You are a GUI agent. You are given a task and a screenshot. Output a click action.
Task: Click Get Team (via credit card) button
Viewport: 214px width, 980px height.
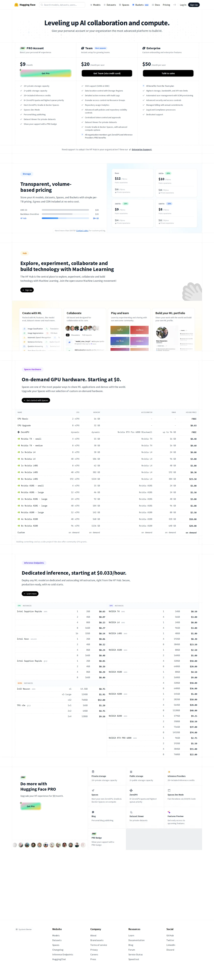[107, 73]
